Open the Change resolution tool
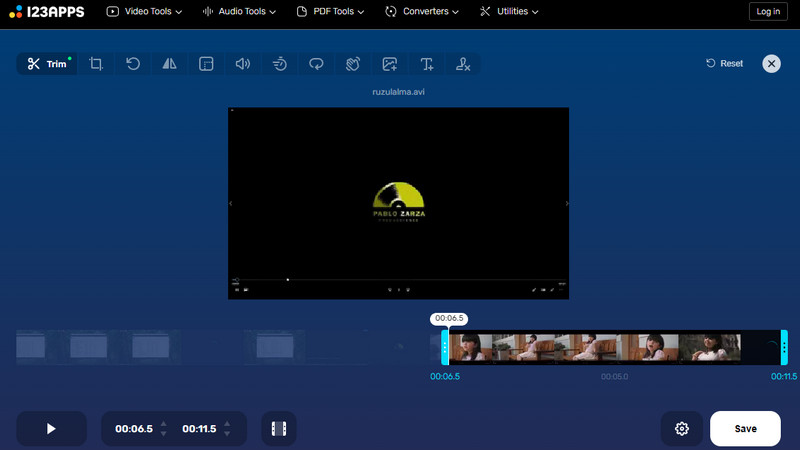Viewport: 800px width, 450px height. [x=206, y=64]
